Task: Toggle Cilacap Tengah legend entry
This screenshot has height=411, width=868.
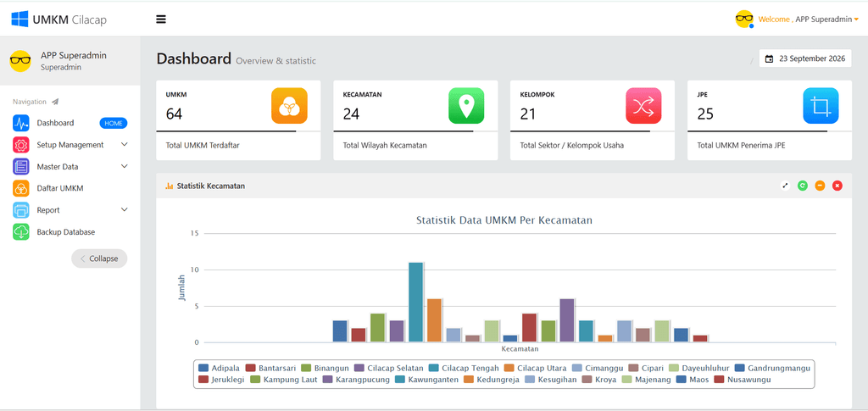Action: [x=464, y=368]
